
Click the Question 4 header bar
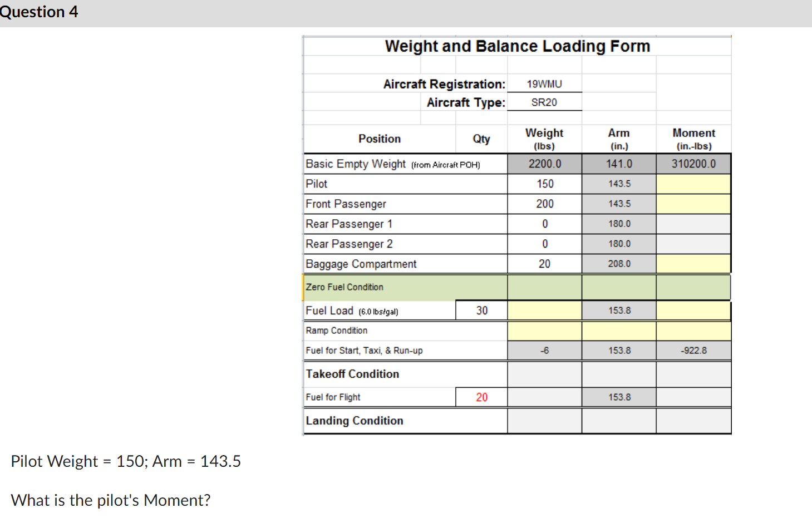39,12
